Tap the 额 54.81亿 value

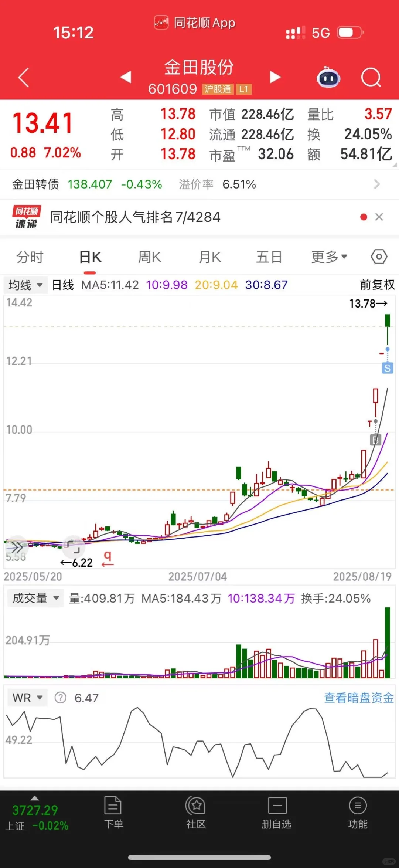(x=366, y=154)
